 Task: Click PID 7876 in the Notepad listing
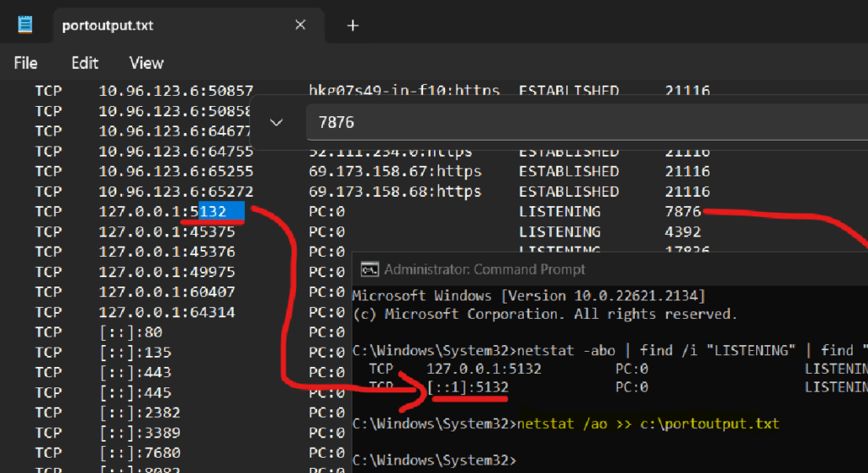683,212
